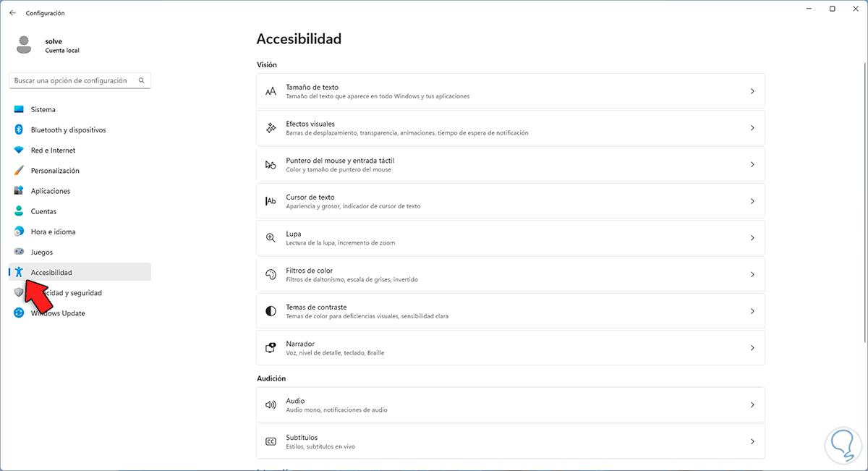The width and height of the screenshot is (868, 471).
Task: Click the back arrow next to Configuración
Action: pyautogui.click(x=12, y=13)
